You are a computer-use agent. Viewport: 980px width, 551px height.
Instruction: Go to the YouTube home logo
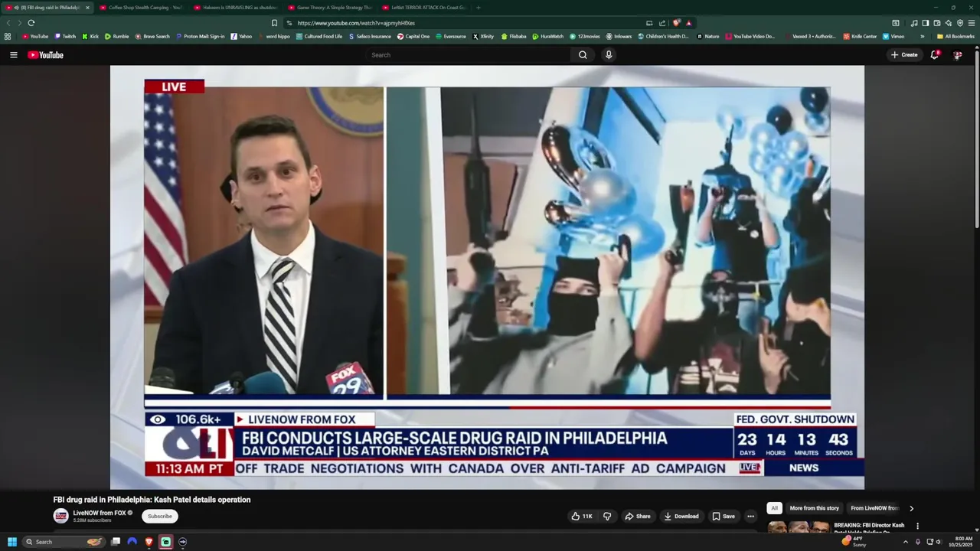pos(45,55)
